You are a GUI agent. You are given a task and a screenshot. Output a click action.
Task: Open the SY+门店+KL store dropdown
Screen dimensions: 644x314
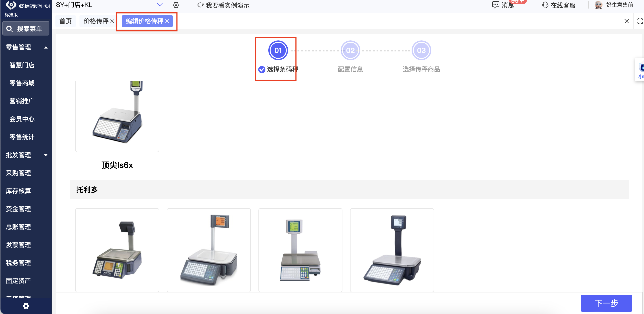(x=110, y=5)
